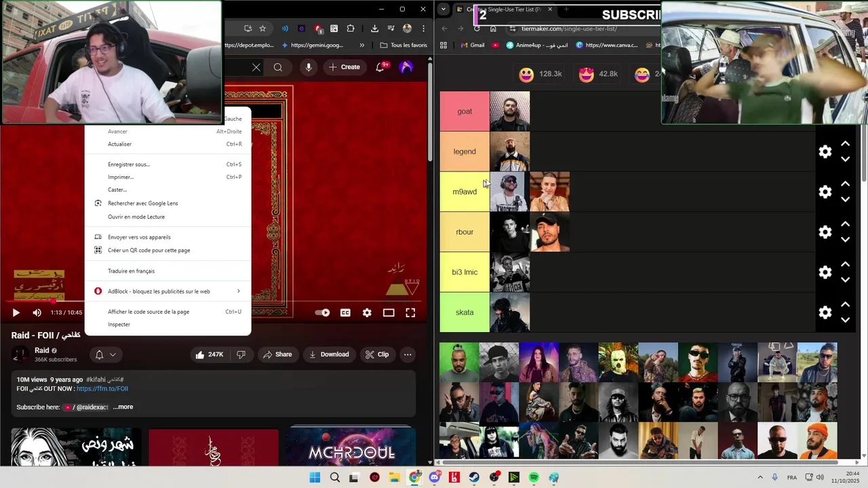Screen dimensions: 868x488
Task: Select Afficher le code source de la page
Action: [167, 312]
